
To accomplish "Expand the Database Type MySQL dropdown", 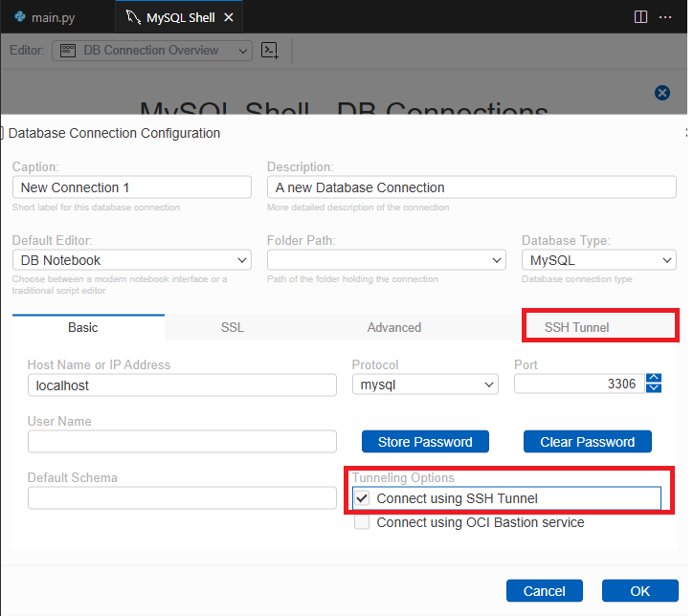I will click(x=599, y=260).
